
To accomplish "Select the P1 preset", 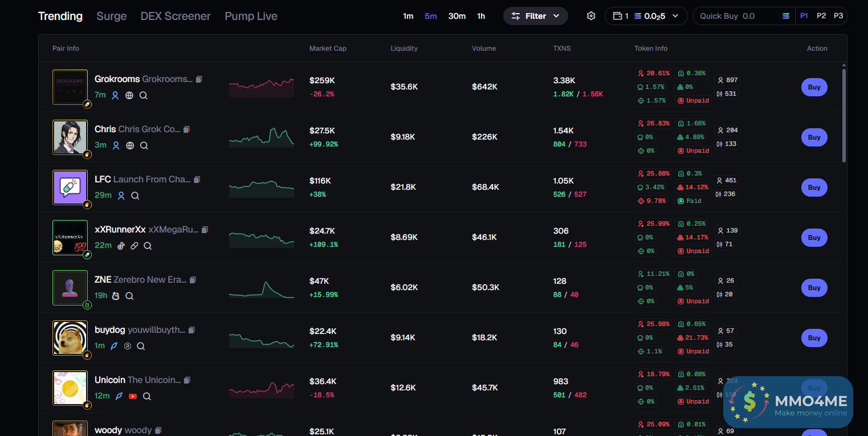I will coord(804,16).
